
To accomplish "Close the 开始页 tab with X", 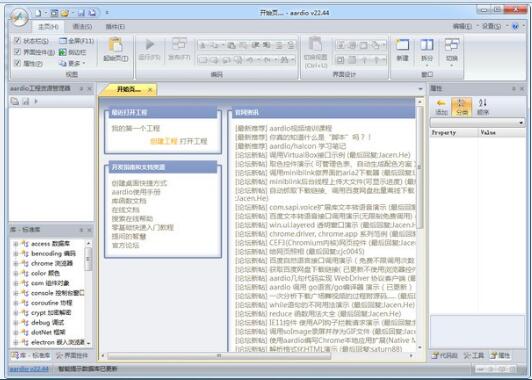I will [x=150, y=90].
